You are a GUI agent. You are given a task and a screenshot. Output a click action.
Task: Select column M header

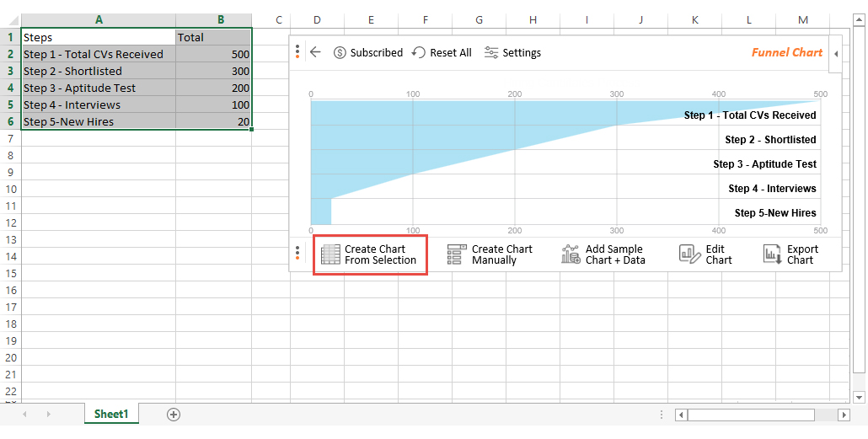point(802,20)
